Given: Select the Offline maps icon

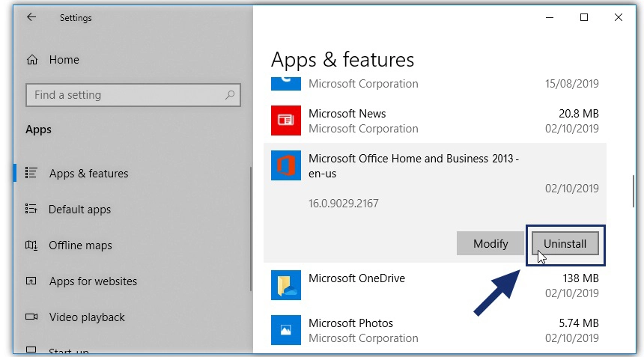Looking at the screenshot, I should coord(31,245).
